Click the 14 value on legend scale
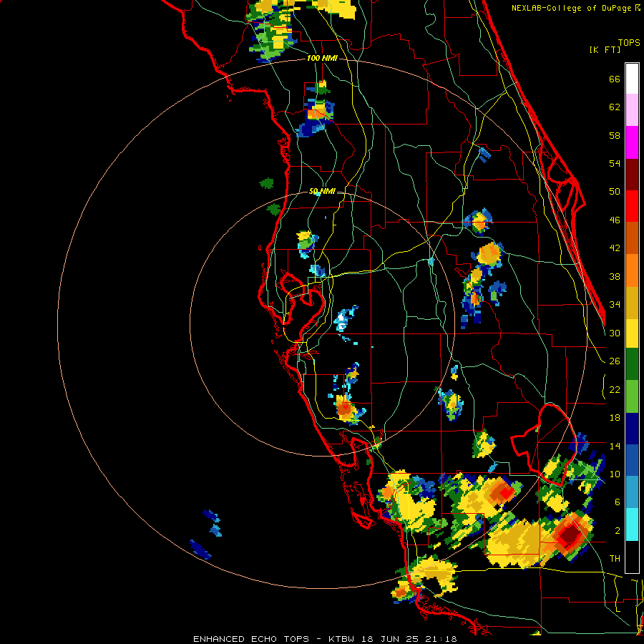The image size is (644, 644). [x=615, y=446]
